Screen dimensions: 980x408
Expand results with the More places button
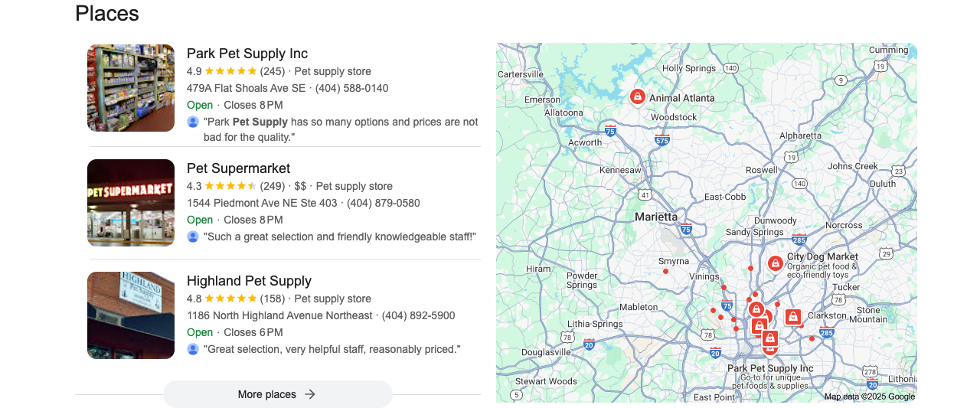(277, 394)
